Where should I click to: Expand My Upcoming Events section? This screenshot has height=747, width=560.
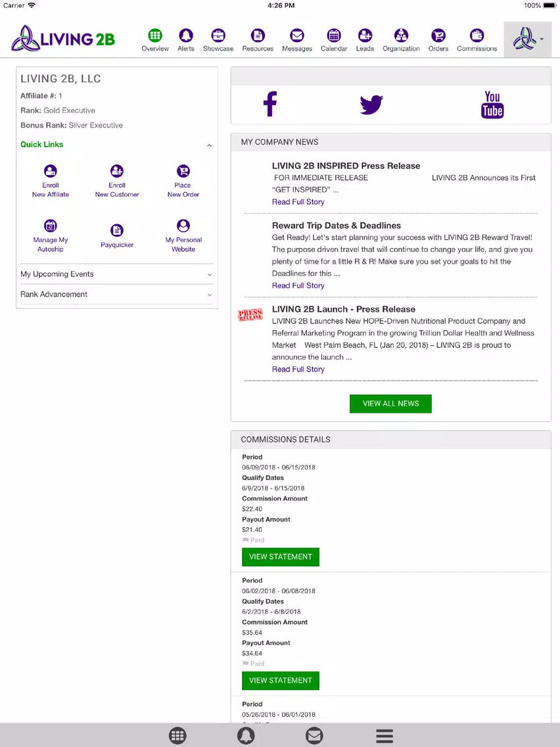pyautogui.click(x=117, y=274)
